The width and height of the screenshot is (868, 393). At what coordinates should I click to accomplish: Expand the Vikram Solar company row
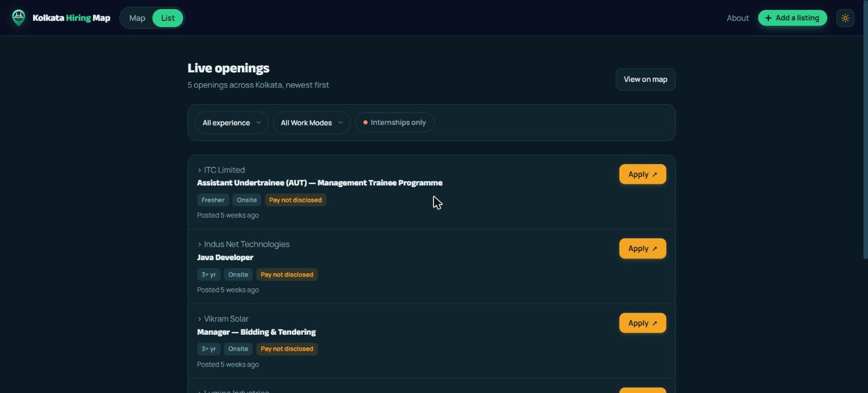(223, 319)
